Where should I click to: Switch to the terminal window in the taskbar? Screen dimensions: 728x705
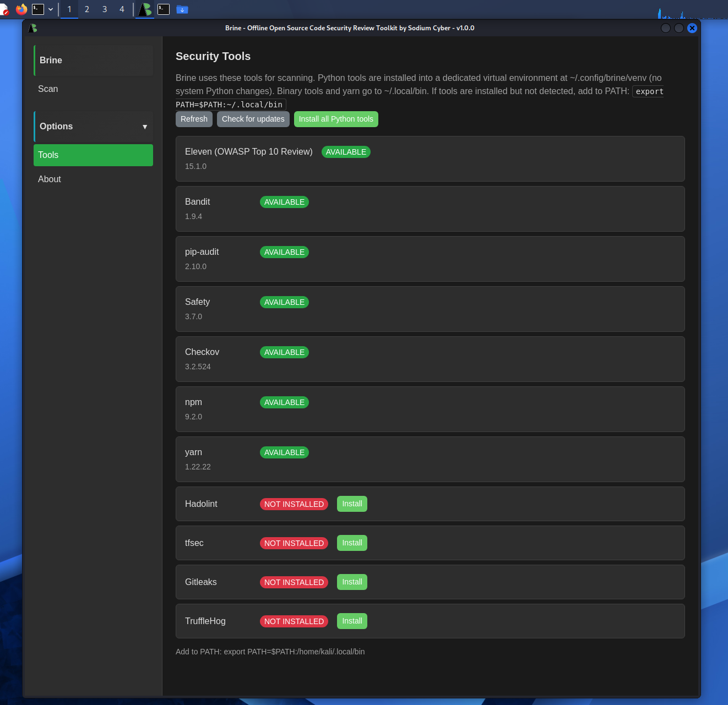[x=164, y=9]
